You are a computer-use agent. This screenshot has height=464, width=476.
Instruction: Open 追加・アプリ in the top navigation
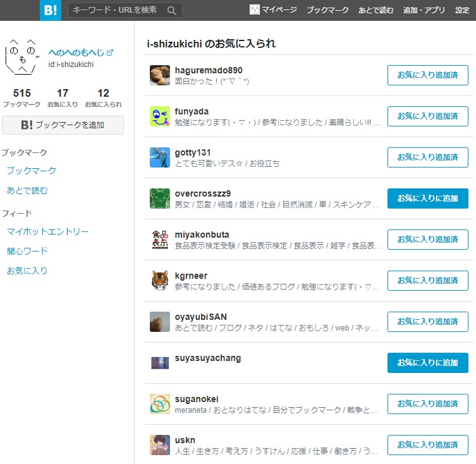[424, 10]
